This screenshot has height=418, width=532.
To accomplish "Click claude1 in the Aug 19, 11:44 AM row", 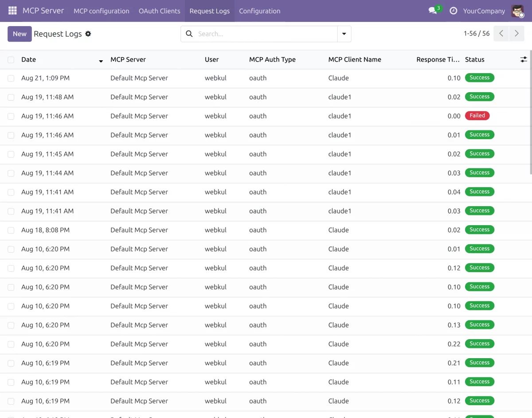I will pos(340,173).
